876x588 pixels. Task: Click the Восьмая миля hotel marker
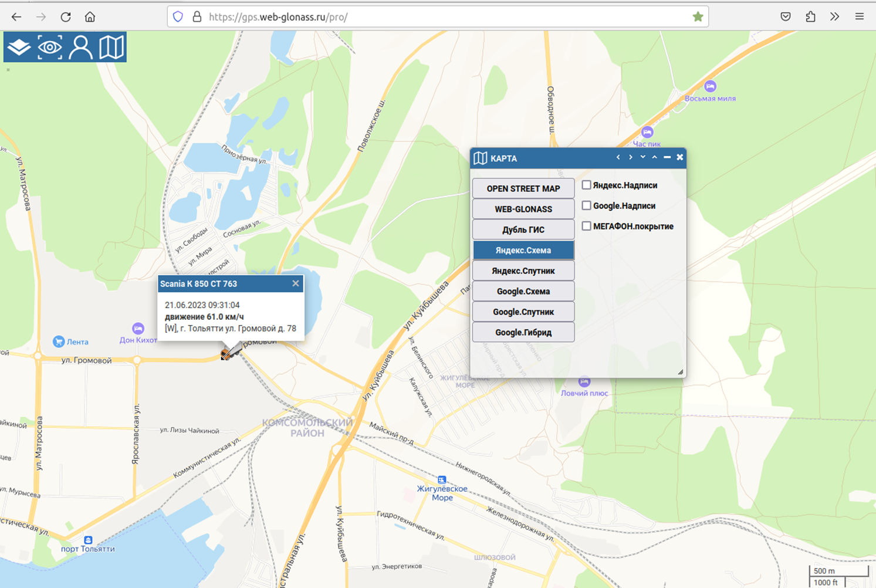710,86
